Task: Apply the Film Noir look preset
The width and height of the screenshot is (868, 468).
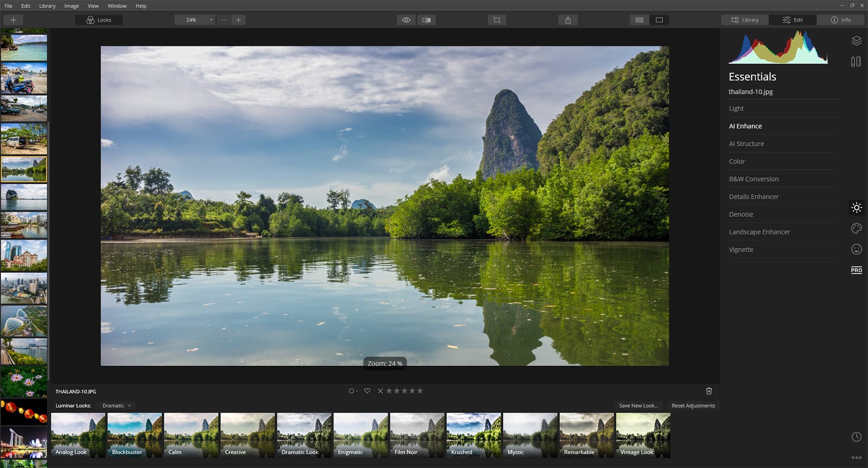Action: pos(417,435)
